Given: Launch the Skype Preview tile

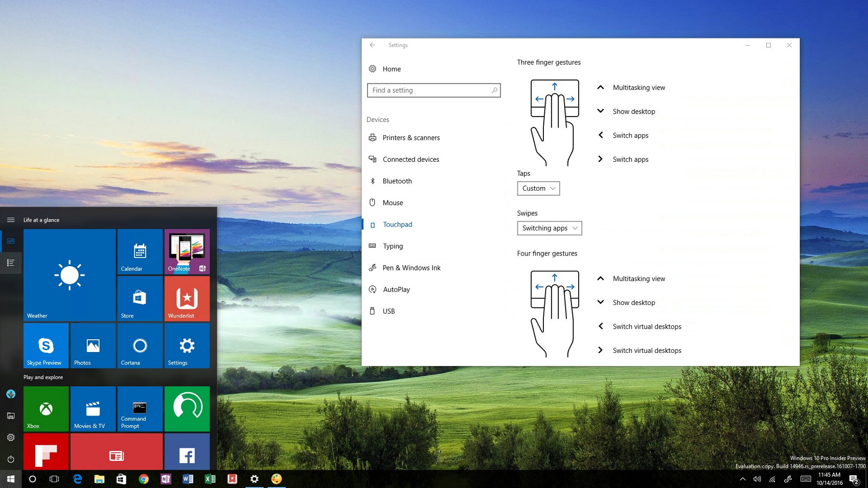Looking at the screenshot, I should [46, 346].
